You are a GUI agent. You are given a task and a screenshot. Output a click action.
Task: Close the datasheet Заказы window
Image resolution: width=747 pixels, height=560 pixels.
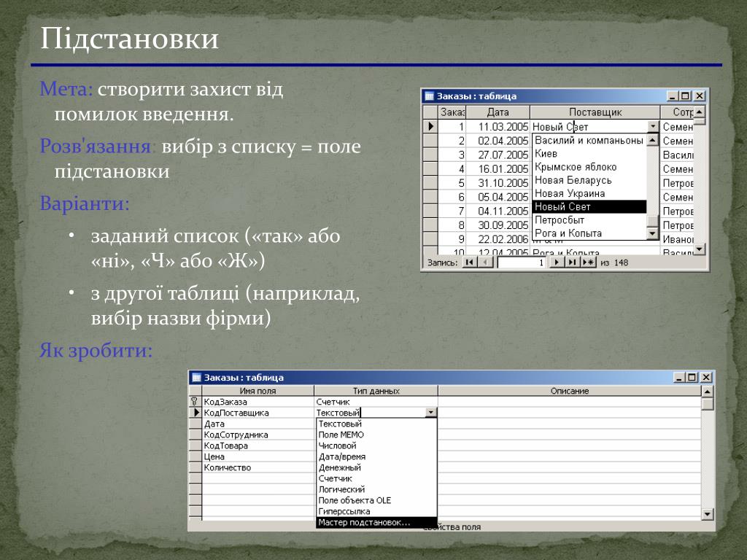(699, 96)
